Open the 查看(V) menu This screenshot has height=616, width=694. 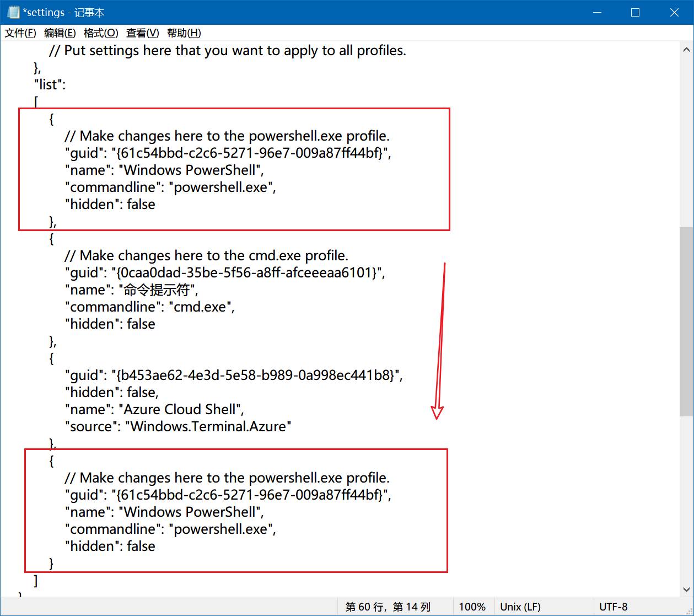coord(142,33)
